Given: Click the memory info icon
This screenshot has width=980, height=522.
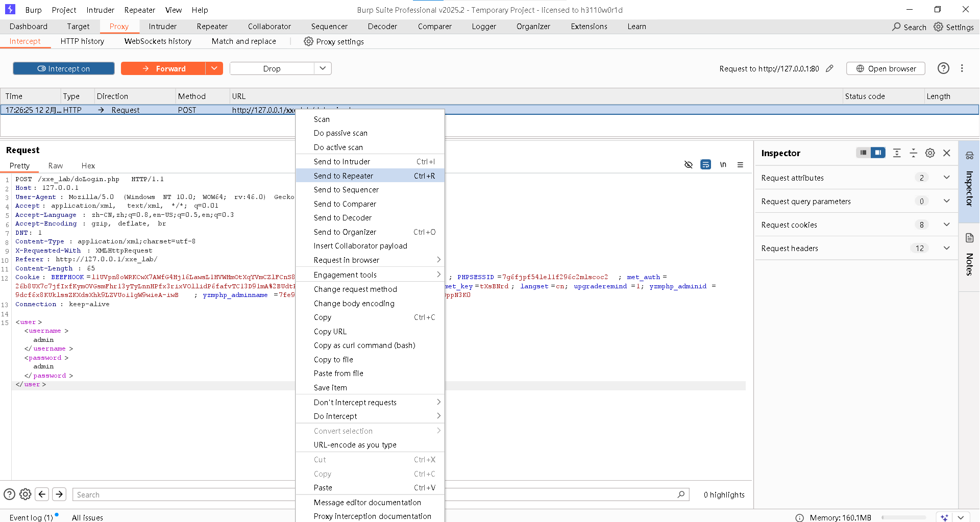Looking at the screenshot, I should click(x=799, y=517).
